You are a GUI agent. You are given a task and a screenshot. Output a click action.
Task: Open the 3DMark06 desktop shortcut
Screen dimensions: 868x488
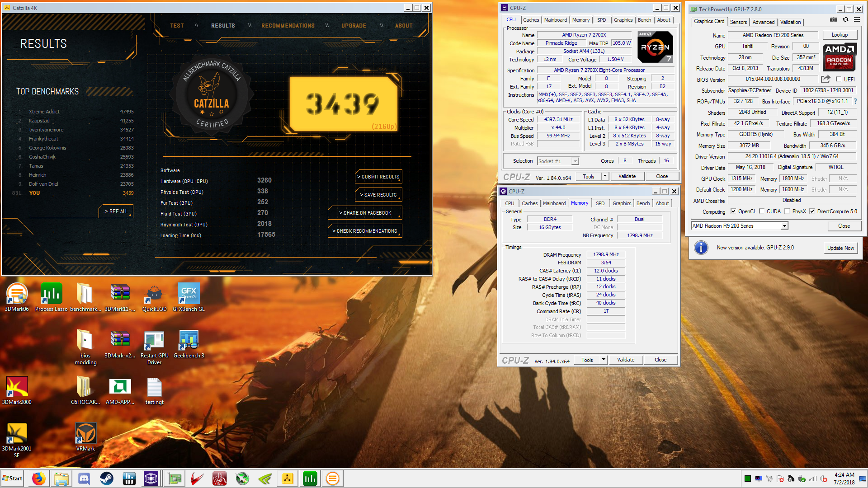(x=17, y=297)
